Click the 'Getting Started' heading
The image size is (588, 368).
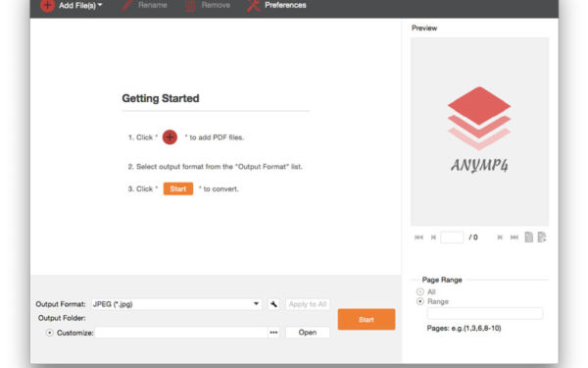[161, 98]
